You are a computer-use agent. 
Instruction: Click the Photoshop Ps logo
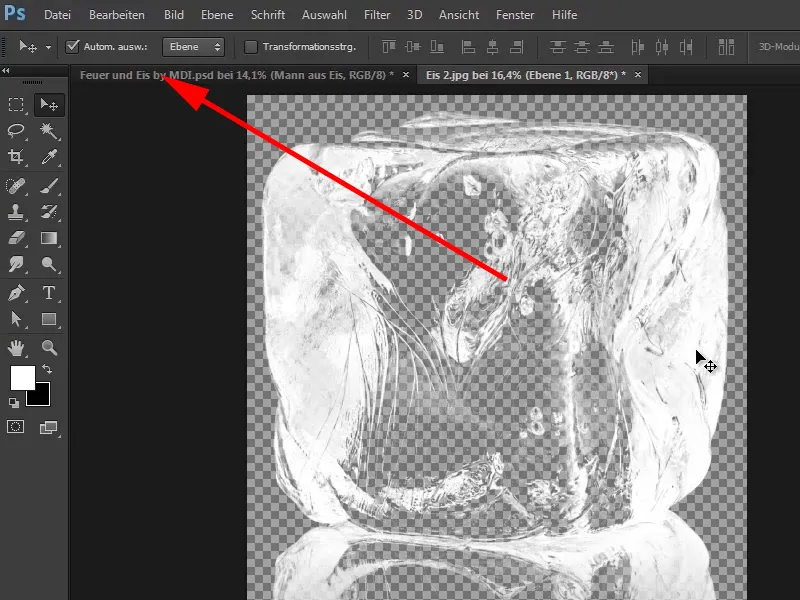pos(14,13)
